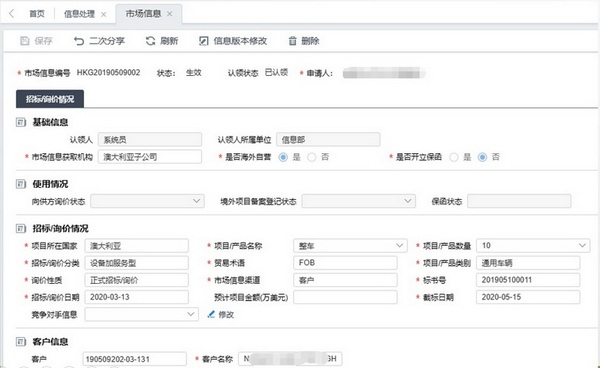Open the 境外项目备案登记状态 dropdown
Image resolution: width=600 pixels, height=368 pixels.
[359, 201]
